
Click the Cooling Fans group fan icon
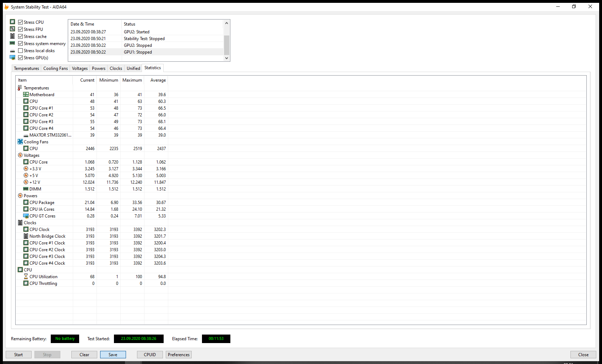[20, 142]
